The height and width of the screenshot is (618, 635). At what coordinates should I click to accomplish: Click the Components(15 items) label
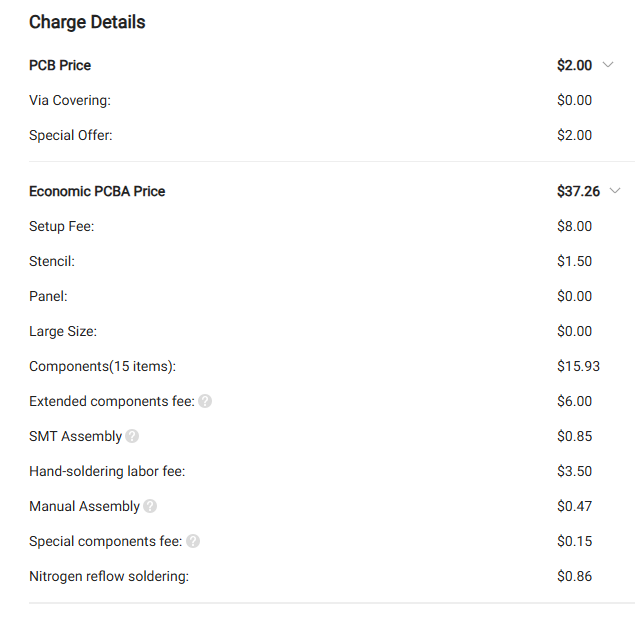102,366
